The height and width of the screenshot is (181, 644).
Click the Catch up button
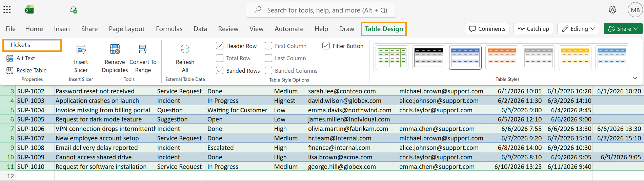[x=534, y=29]
